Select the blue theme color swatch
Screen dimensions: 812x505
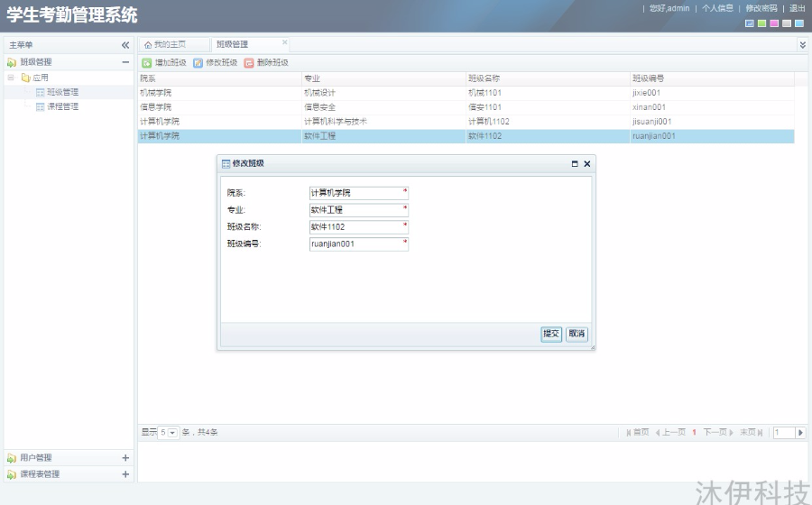pos(750,23)
